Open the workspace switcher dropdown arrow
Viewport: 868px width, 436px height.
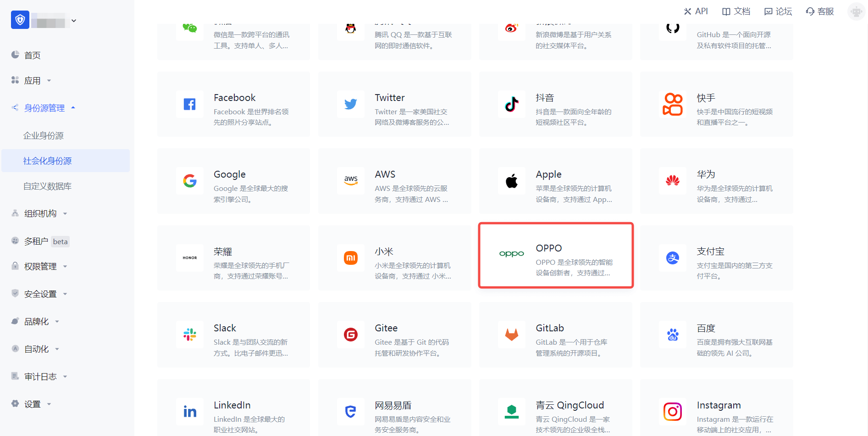pos(74,21)
